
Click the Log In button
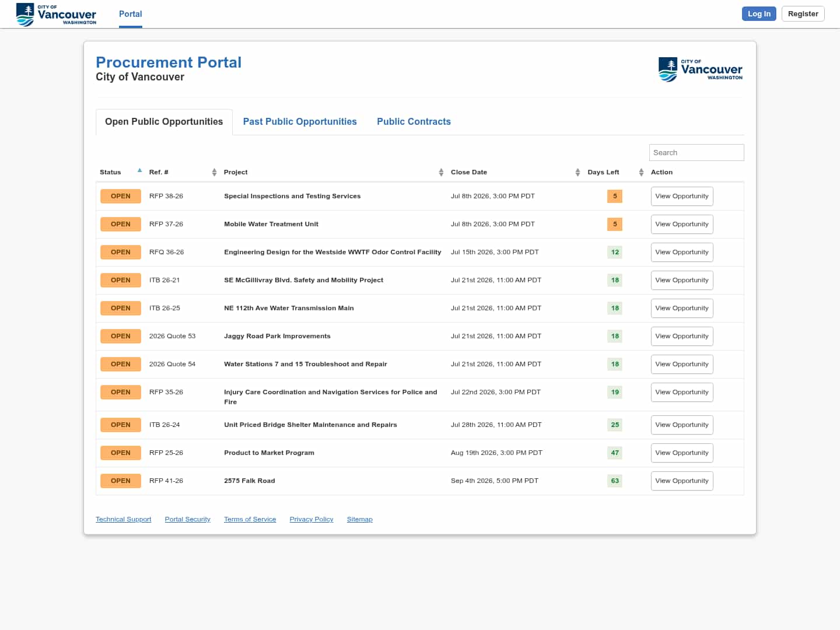[759, 13]
